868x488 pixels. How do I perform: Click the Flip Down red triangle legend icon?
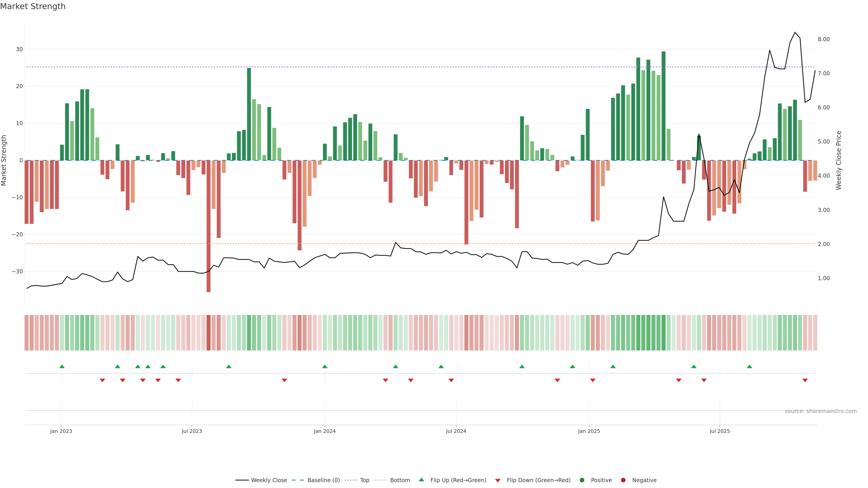[498, 481]
